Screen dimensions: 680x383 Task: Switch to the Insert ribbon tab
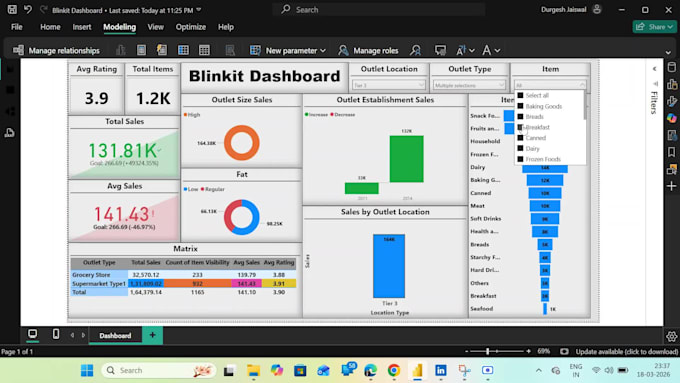click(x=82, y=27)
